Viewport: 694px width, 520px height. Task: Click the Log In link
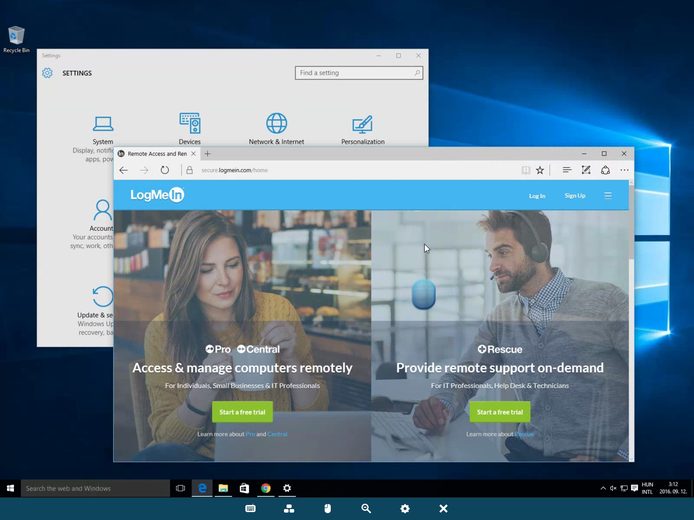coord(537,196)
